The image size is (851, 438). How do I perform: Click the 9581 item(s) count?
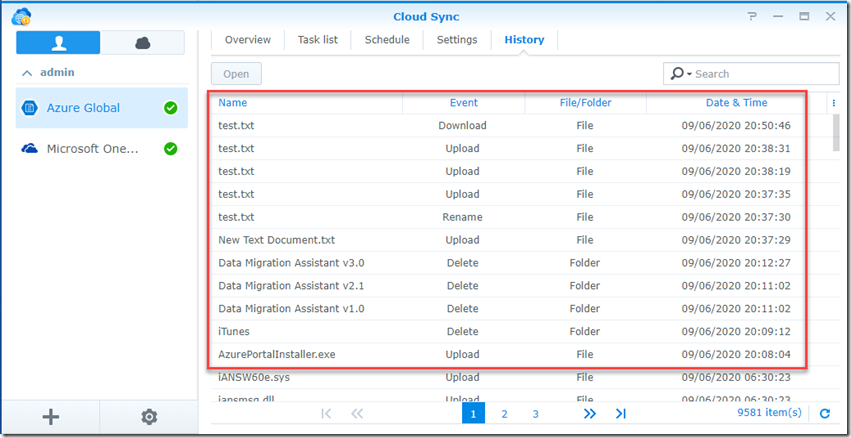click(769, 412)
